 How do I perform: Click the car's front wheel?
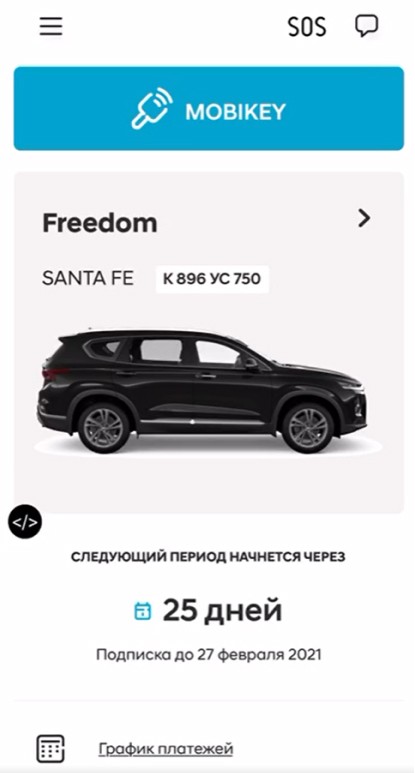308,428
